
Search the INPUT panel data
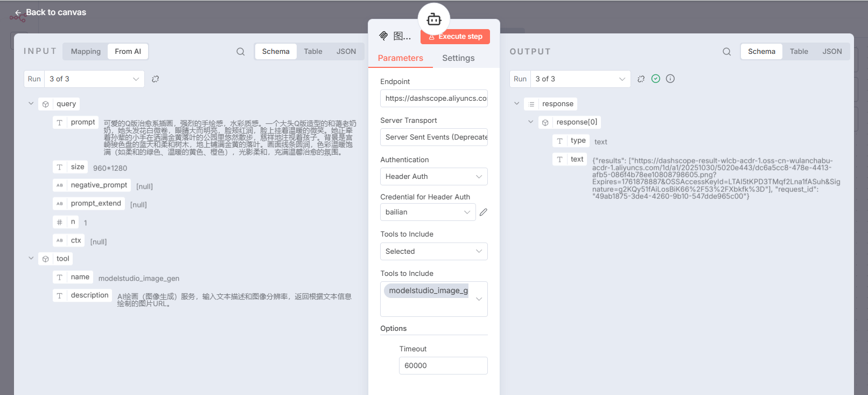pyautogui.click(x=241, y=52)
